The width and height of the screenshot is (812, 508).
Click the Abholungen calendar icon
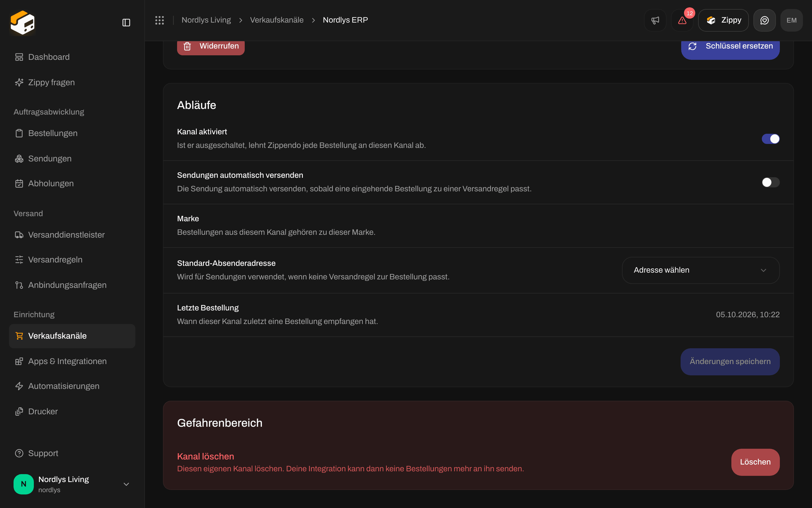point(19,183)
